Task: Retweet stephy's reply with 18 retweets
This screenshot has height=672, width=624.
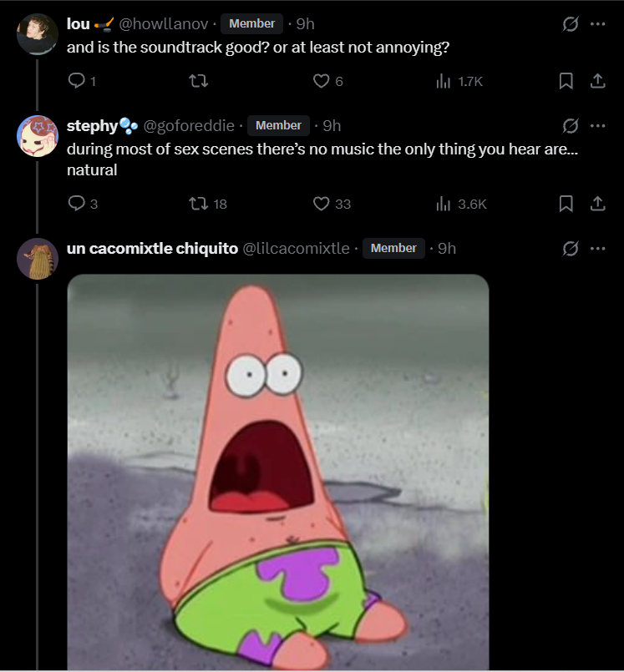Action: click(x=198, y=203)
